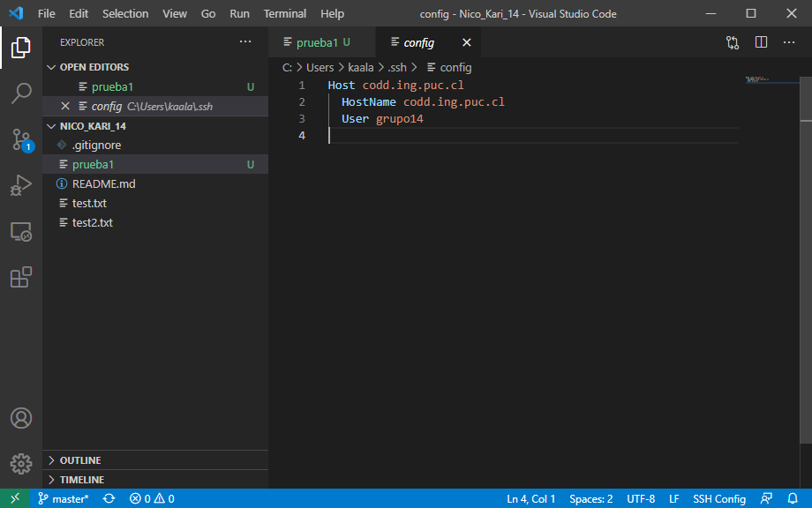This screenshot has height=508, width=812.
Task: Open Source Control view with badge
Action: pos(20,139)
